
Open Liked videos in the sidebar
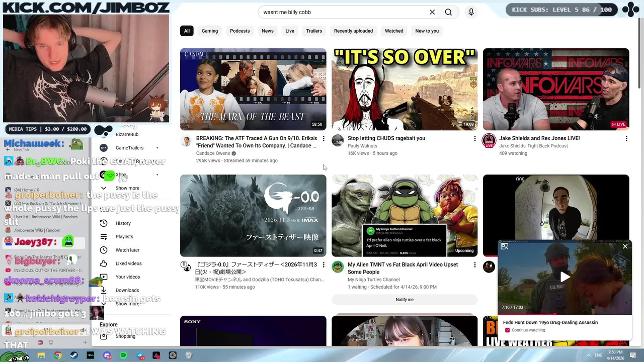[128, 263]
